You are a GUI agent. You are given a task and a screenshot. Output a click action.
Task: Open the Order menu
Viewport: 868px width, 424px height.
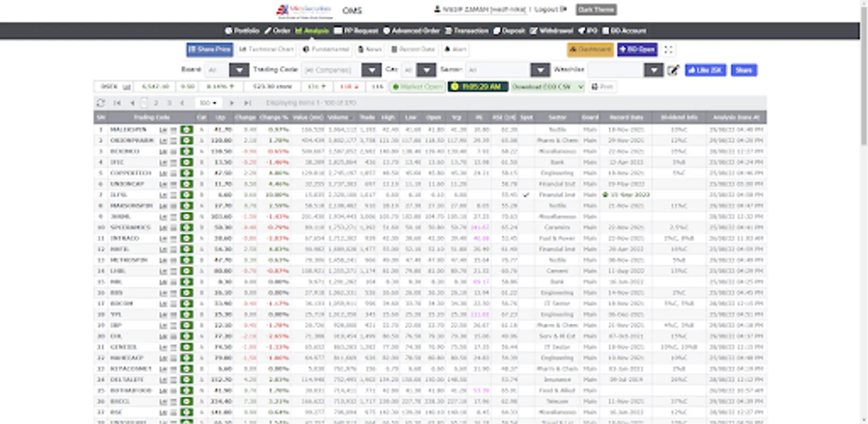coord(277,31)
